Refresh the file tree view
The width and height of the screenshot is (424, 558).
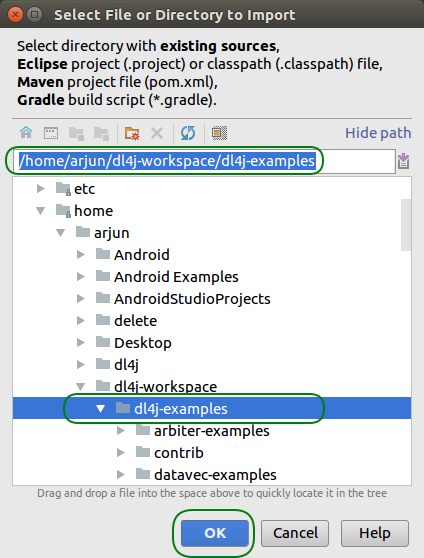pyautogui.click(x=188, y=133)
